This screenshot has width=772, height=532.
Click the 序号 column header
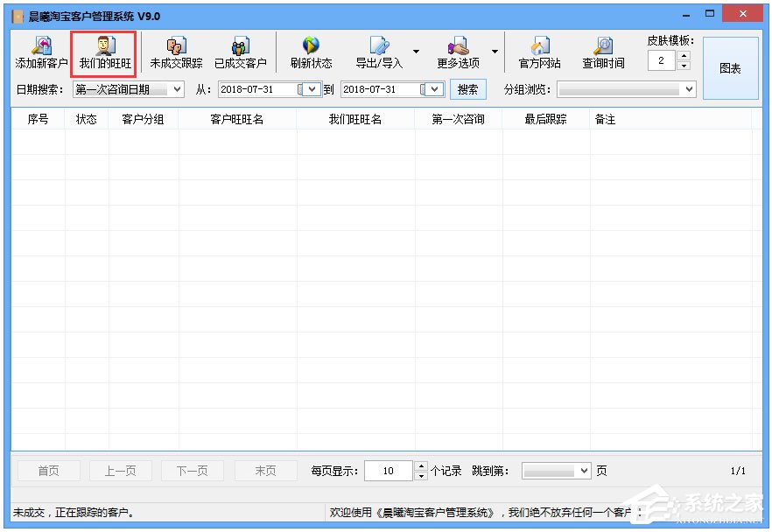(38, 119)
